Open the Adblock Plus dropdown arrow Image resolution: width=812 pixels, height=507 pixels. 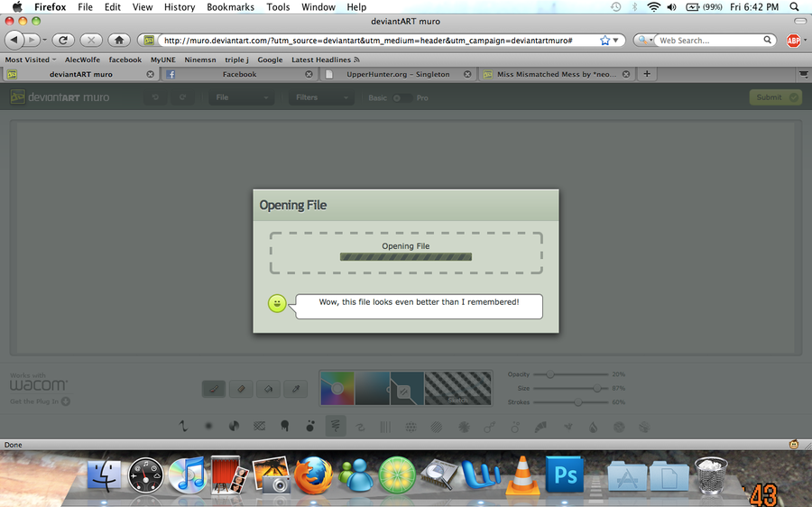805,41
